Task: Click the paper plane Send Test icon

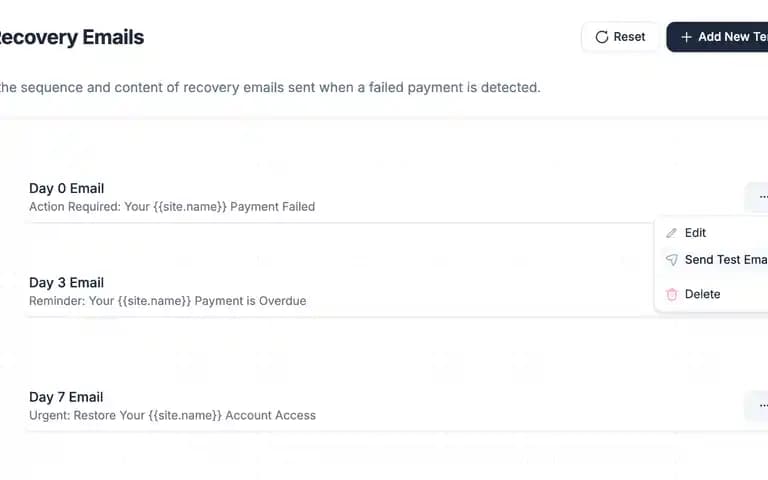Action: [x=672, y=260]
